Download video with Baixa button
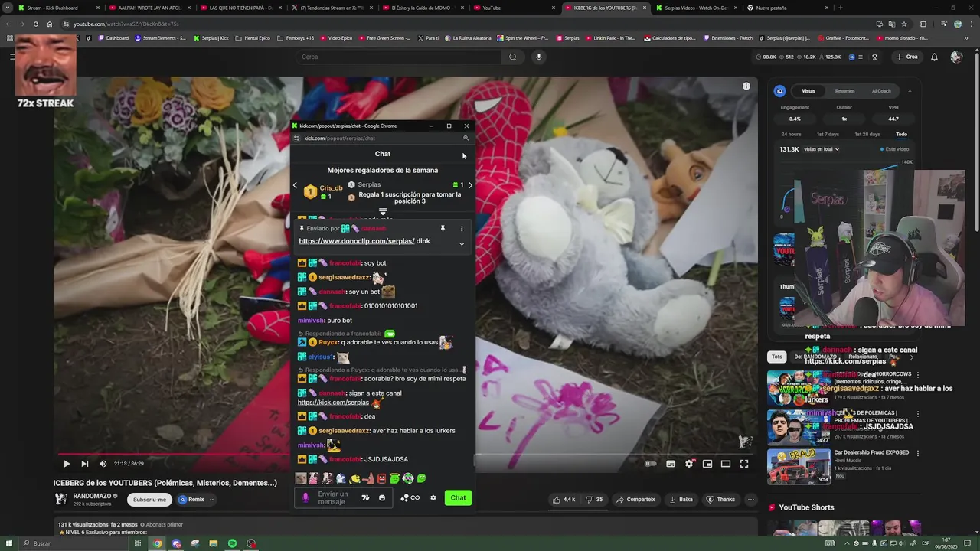Screen dimensions: 980x551 [680, 500]
